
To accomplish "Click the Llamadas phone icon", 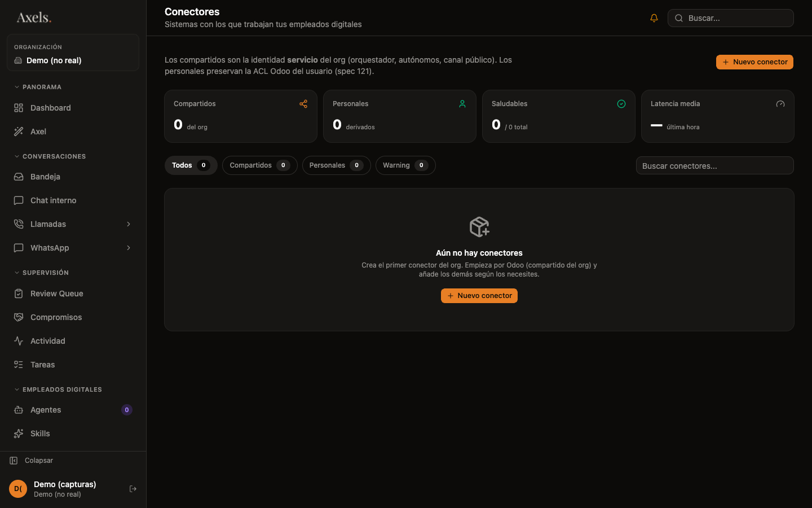I will pos(19,224).
